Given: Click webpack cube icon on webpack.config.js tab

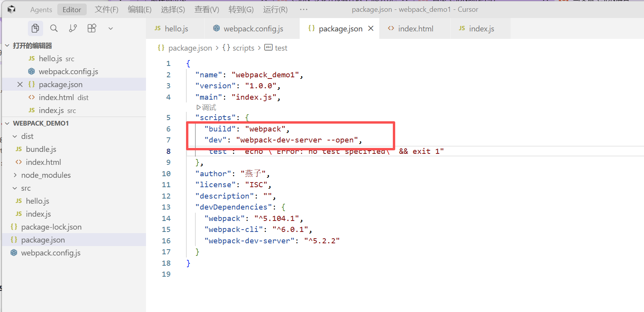Looking at the screenshot, I should coord(217,28).
